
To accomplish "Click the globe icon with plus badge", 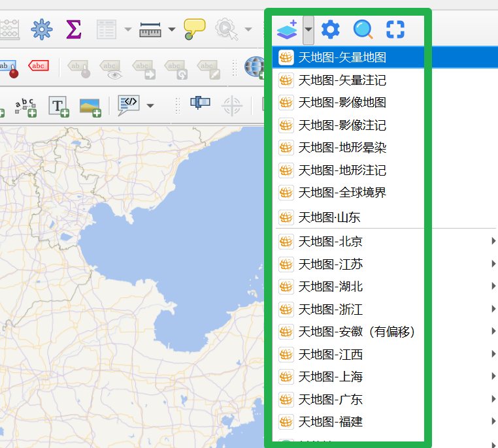I will pos(255,67).
